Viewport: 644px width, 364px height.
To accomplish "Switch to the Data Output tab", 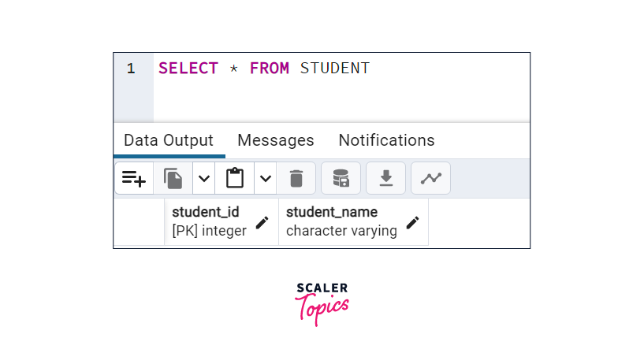I will point(169,140).
